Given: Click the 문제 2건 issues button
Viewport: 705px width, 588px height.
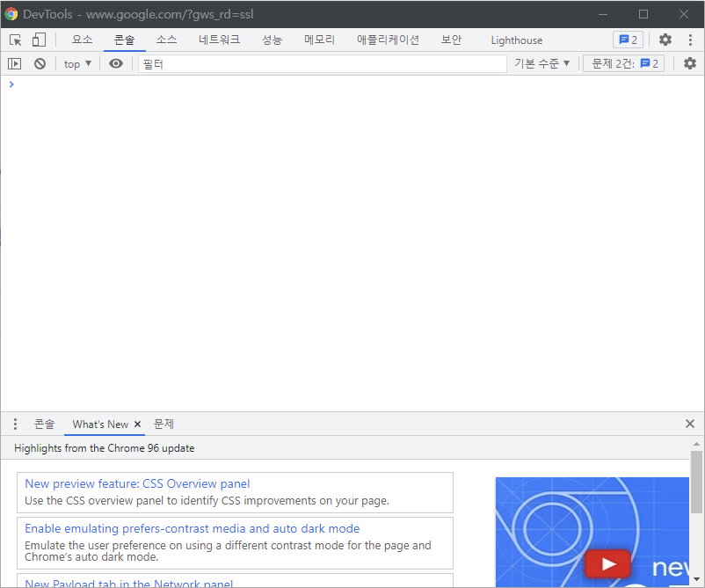Looking at the screenshot, I should point(623,64).
